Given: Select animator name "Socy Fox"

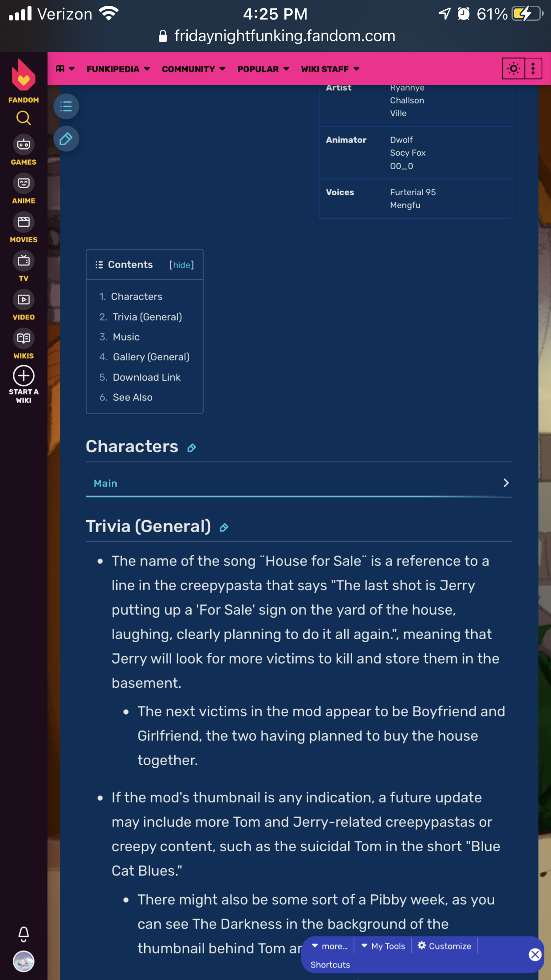Looking at the screenshot, I should (x=408, y=153).
